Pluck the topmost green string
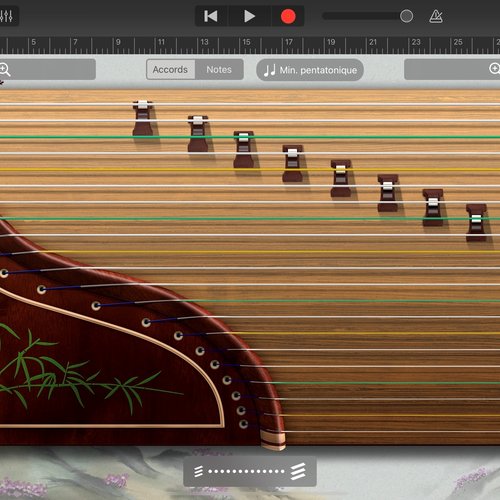This screenshot has width=500, height=500. coord(250,137)
